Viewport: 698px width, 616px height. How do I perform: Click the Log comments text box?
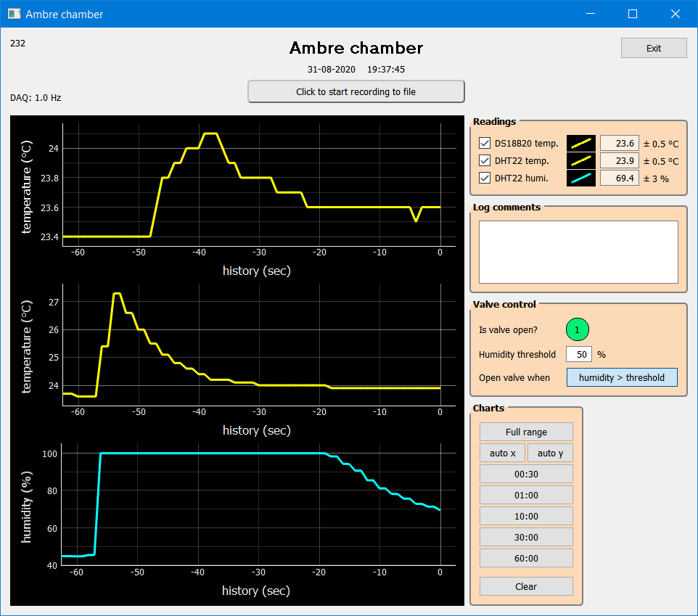578,252
